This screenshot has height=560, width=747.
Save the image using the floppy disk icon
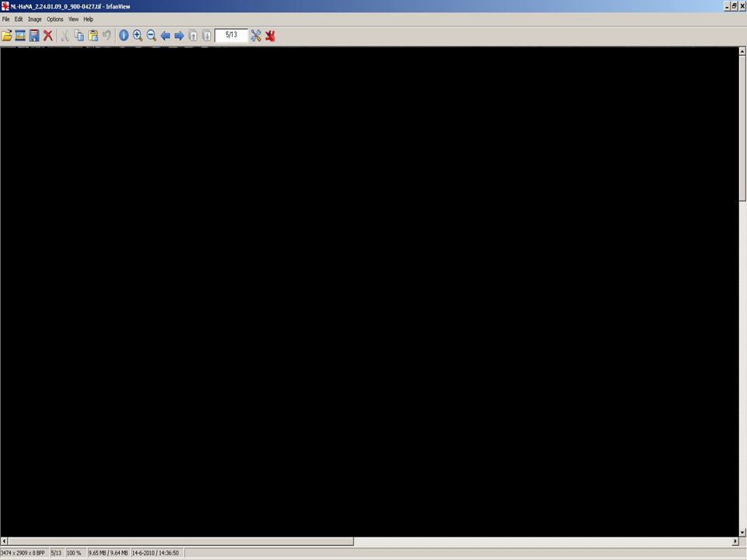34,36
